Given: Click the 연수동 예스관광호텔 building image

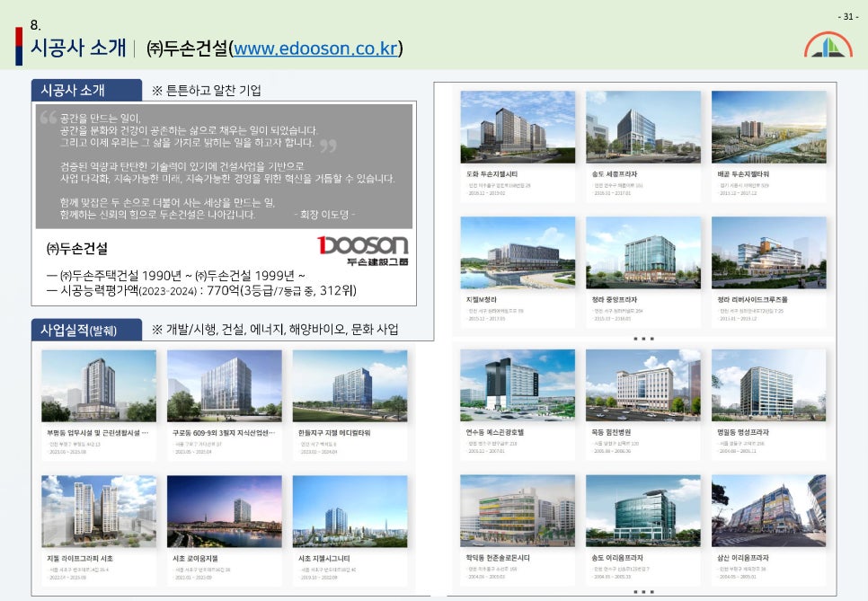Looking at the screenshot, I should [x=518, y=385].
